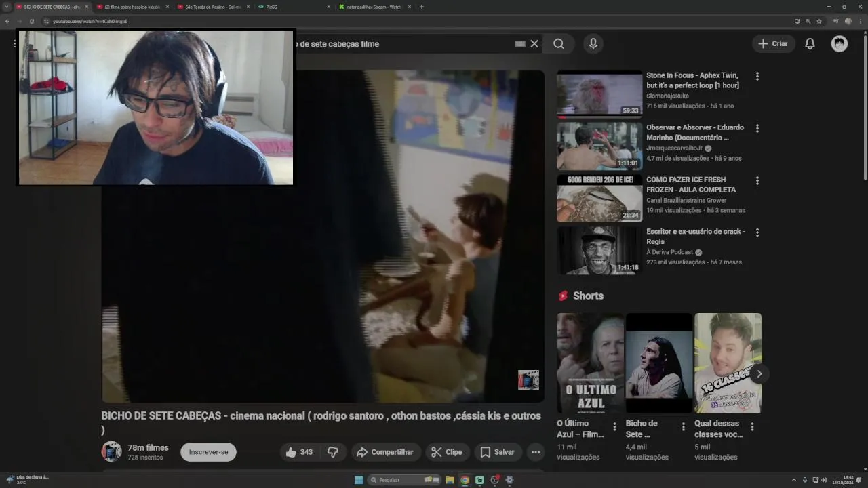Screen dimensions: 868x488
Task: Like the video with thumbs up
Action: tap(299, 452)
